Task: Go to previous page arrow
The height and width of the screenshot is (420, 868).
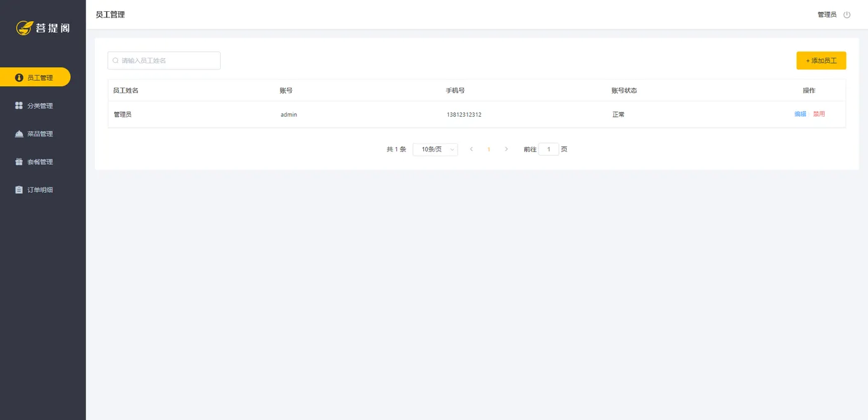Action: coord(471,150)
